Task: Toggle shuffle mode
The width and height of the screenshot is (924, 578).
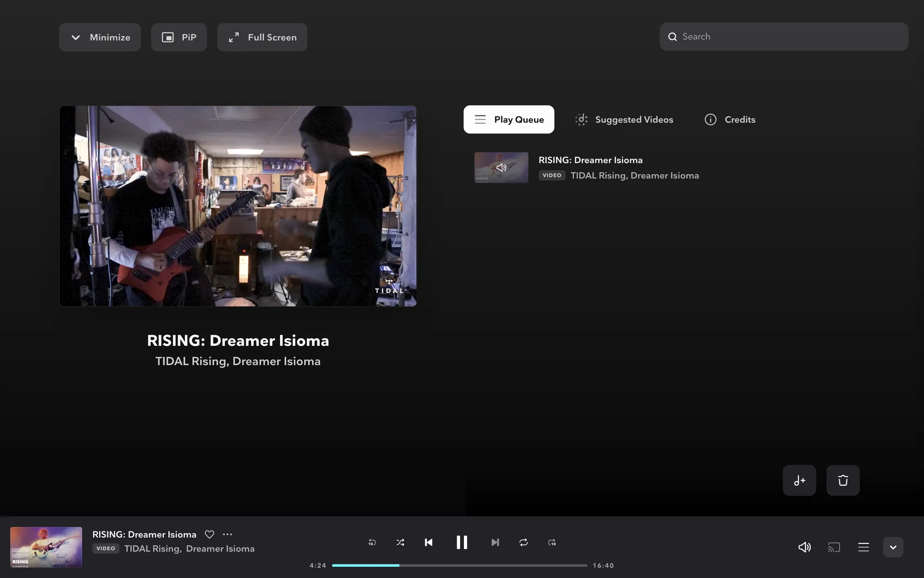Action: coord(400,542)
